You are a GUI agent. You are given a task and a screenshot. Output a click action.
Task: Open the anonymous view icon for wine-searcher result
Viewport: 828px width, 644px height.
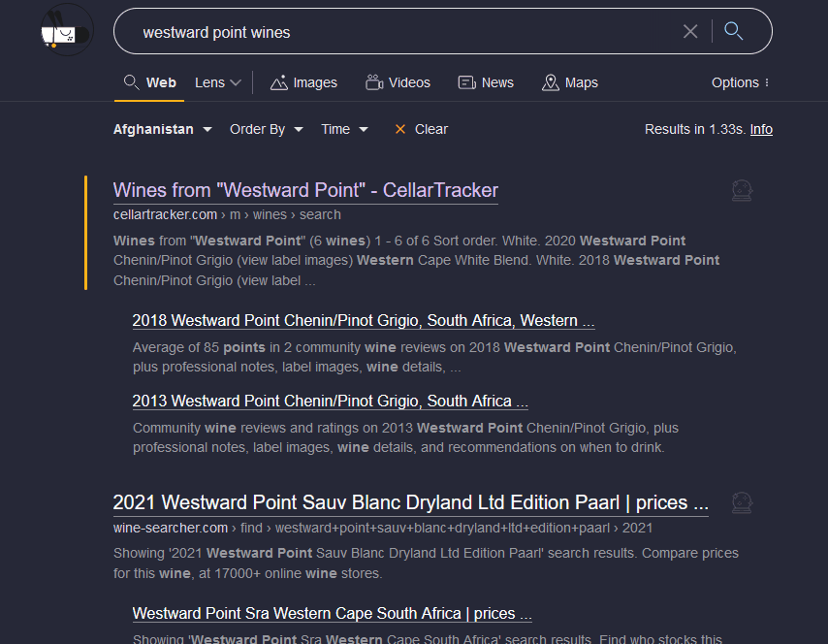click(x=742, y=503)
